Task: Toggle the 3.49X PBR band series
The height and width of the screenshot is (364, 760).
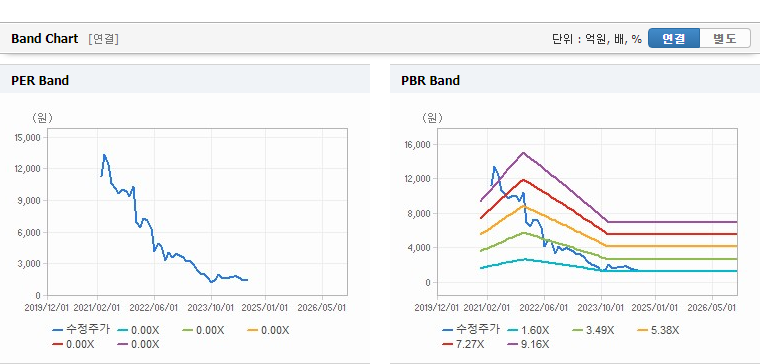Action: pyautogui.click(x=593, y=330)
